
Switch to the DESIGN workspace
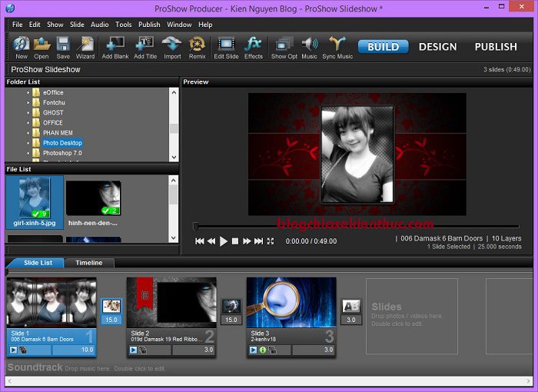tap(437, 47)
